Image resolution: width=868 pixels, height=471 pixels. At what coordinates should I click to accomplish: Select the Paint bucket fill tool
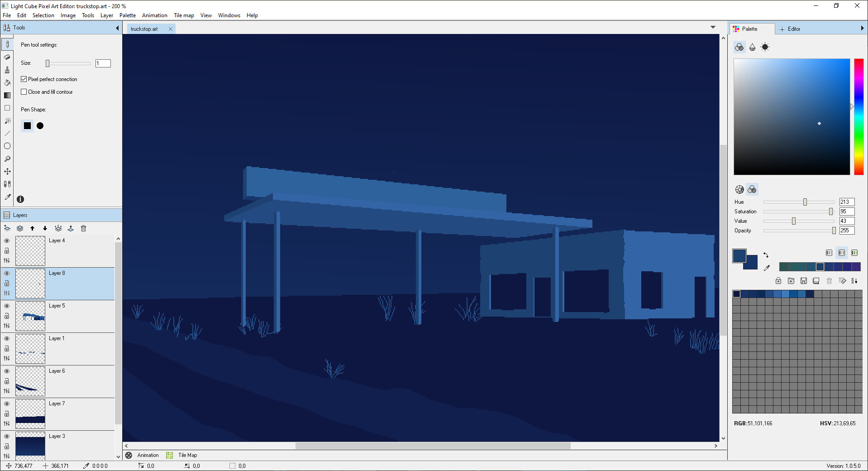(7, 83)
